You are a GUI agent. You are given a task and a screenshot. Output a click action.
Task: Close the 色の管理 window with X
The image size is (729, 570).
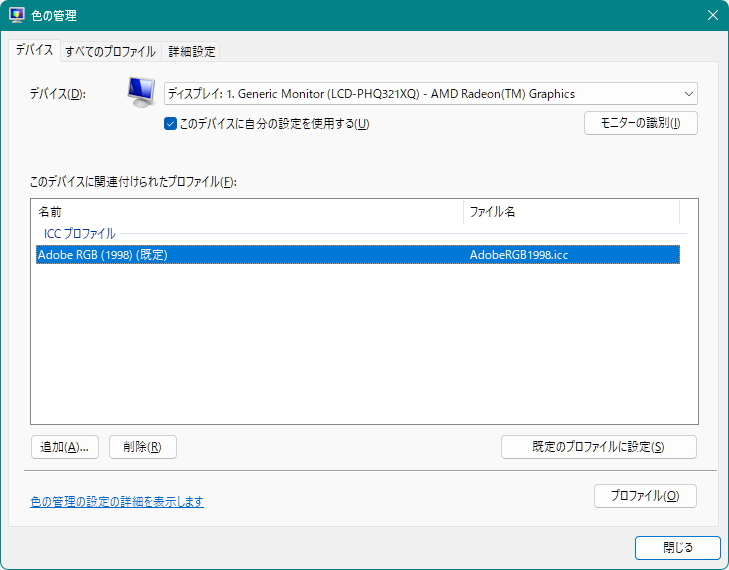[x=712, y=15]
